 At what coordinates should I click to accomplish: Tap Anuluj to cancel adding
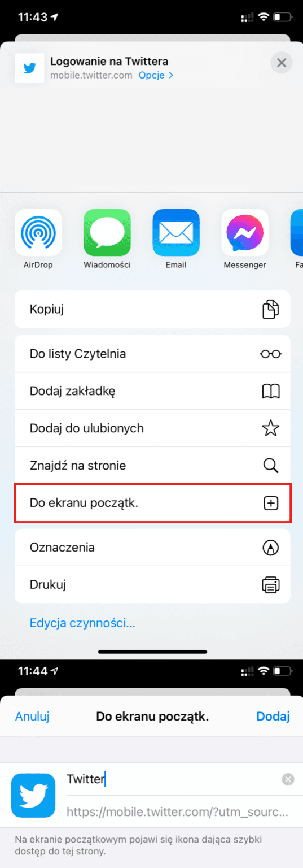point(32,717)
